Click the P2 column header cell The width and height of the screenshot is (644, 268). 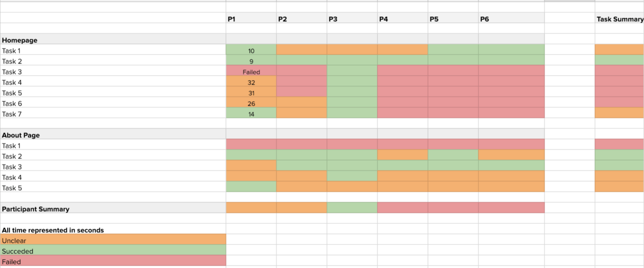(302, 19)
